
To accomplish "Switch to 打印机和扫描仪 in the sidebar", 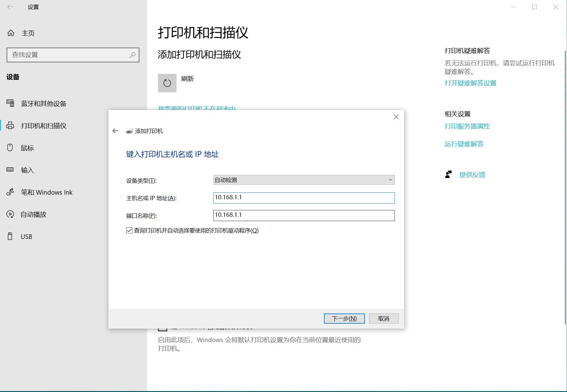I will pyautogui.click(x=43, y=126).
